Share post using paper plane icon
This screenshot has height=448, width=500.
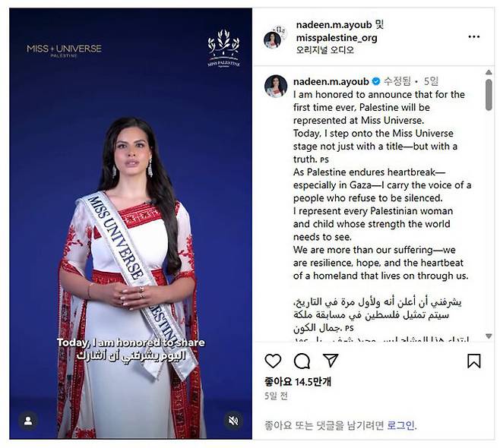coord(331,361)
